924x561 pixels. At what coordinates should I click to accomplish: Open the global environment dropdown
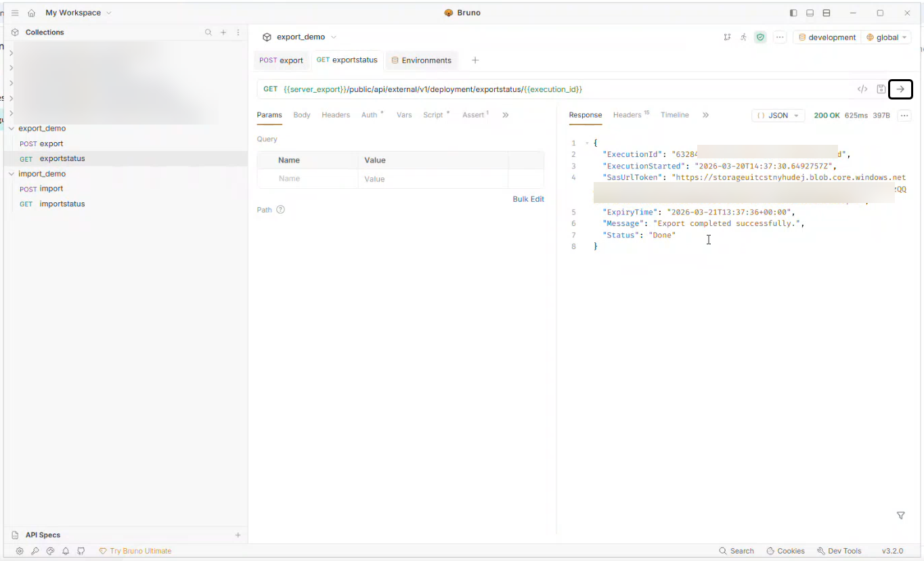pos(887,37)
